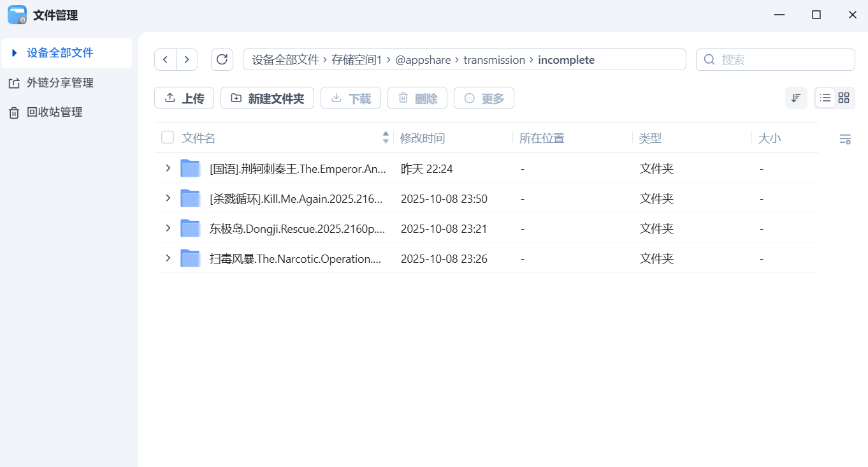Refresh the current folder listing
Screen dimensions: 868x467
222,59
